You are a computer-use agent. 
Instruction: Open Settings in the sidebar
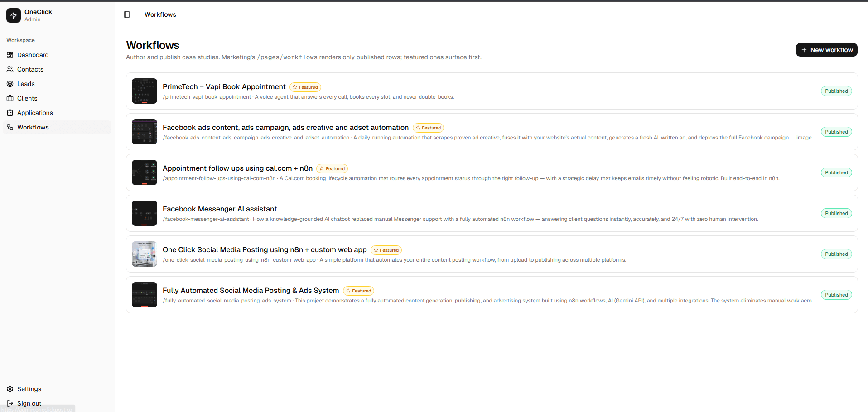click(x=57, y=389)
